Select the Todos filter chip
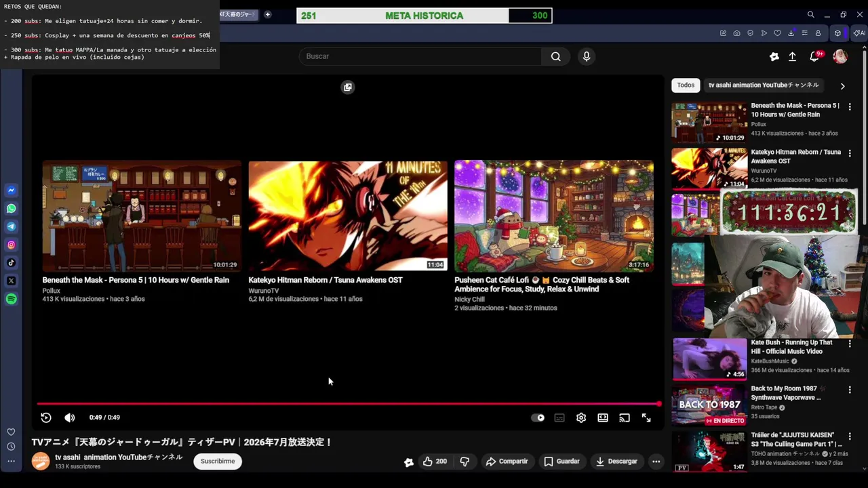 coord(686,85)
